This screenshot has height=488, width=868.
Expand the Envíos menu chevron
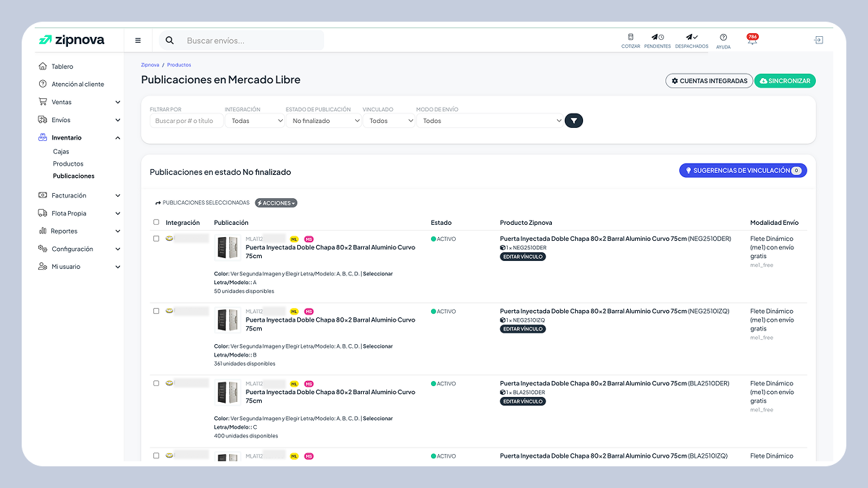pyautogui.click(x=117, y=120)
